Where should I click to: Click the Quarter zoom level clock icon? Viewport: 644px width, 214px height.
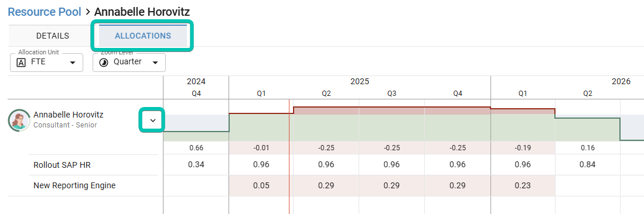coord(104,63)
